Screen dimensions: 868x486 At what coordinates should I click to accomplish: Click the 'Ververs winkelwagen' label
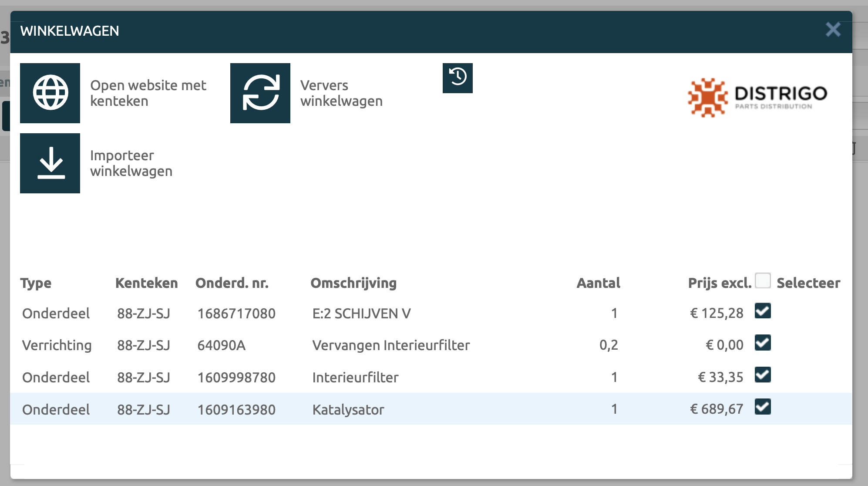(341, 93)
